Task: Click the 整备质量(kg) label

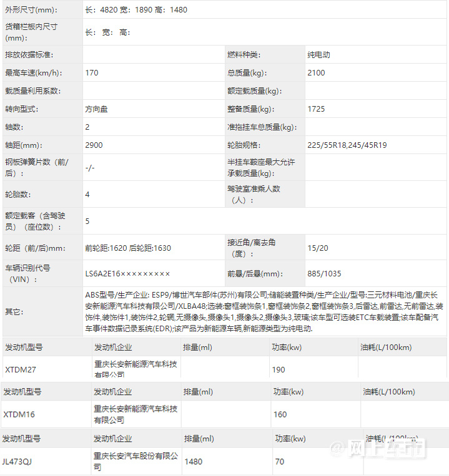Action: 250,109
